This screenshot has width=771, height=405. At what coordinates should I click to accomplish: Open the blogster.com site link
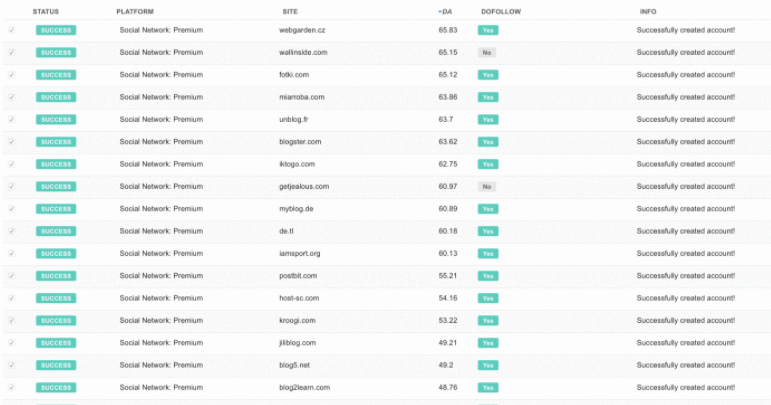[300, 142]
